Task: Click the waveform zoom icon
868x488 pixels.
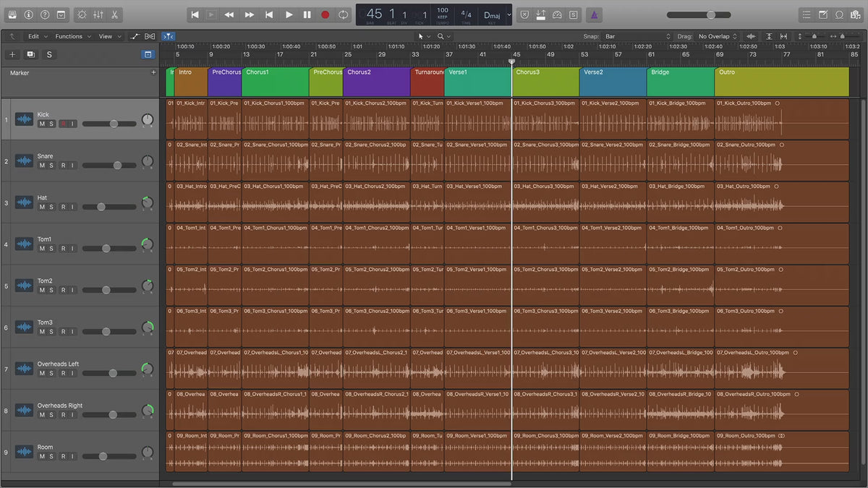Action: [751, 36]
